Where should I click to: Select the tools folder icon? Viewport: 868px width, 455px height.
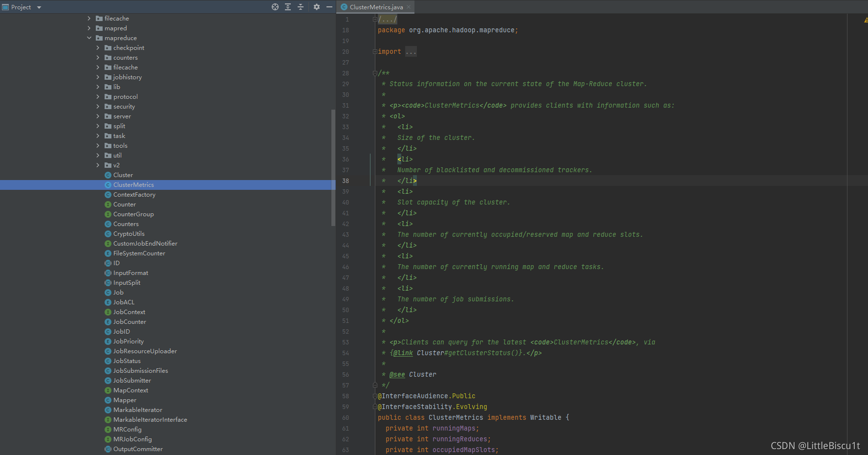click(108, 145)
